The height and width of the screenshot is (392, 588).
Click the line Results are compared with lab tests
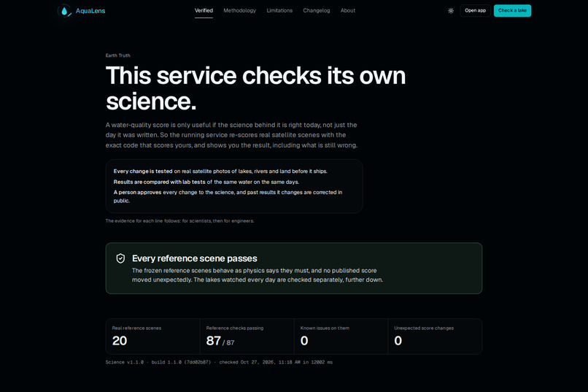[206, 182]
